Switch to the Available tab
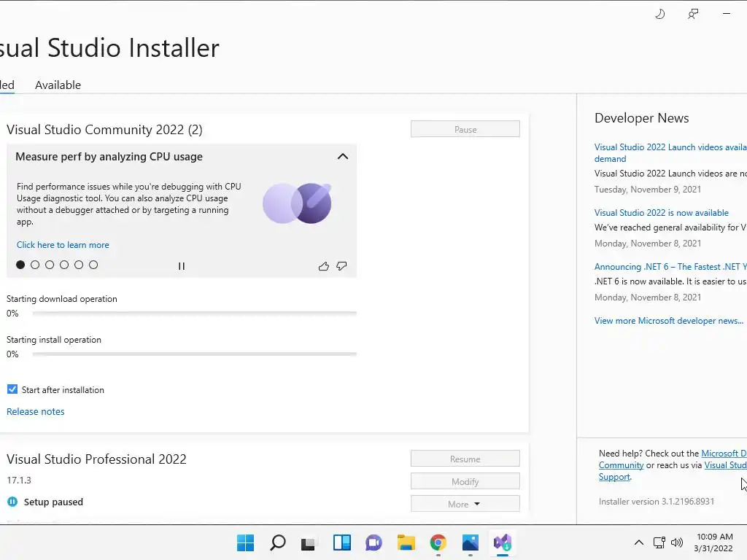Image resolution: width=747 pixels, height=560 pixels. (58, 85)
